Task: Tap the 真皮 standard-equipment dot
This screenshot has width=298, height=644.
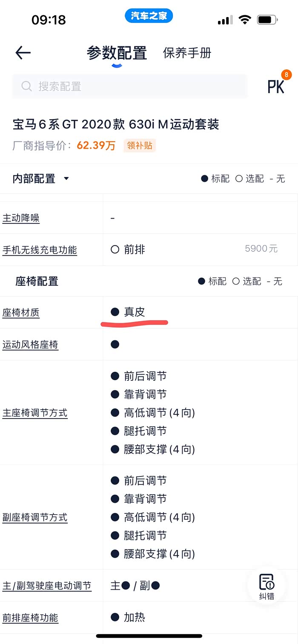Action: pos(115,312)
